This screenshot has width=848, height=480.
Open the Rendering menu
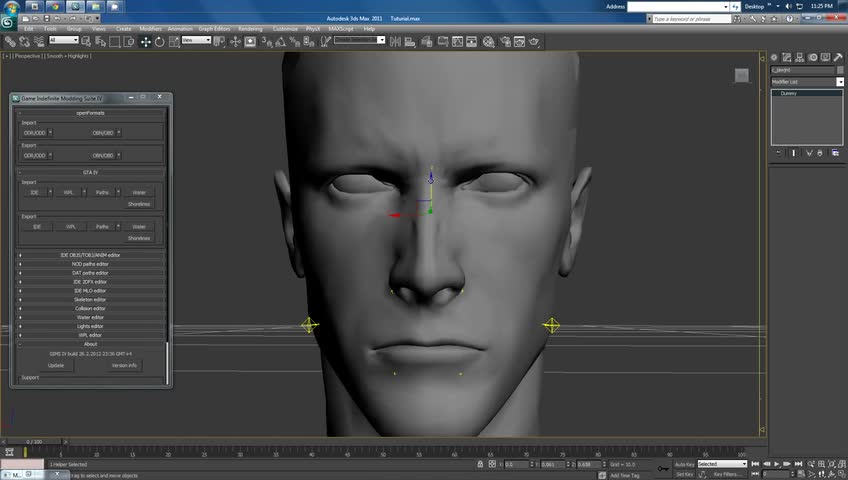click(250, 29)
